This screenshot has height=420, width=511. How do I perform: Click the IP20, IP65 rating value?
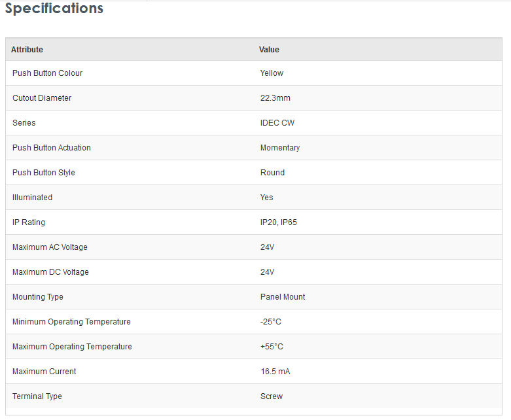click(279, 222)
